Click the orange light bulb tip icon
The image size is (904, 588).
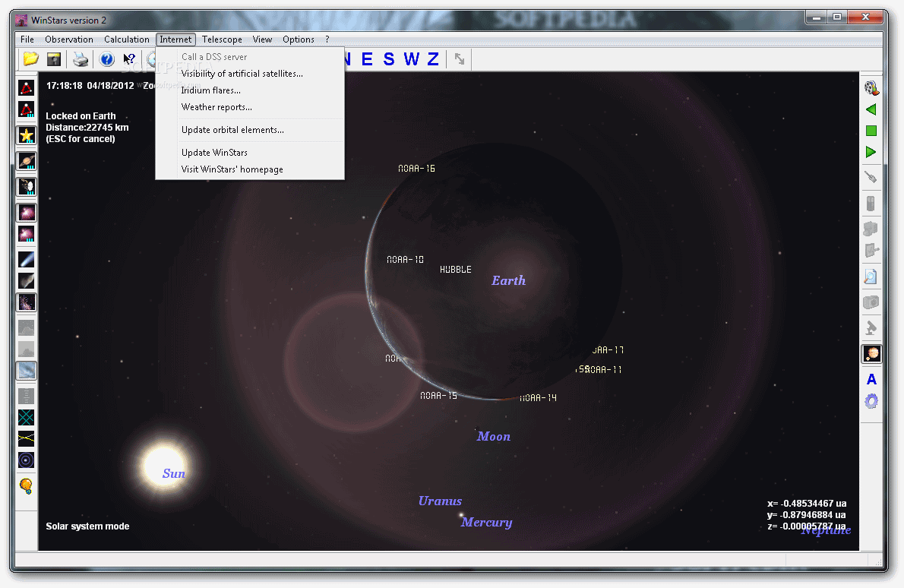click(26, 486)
